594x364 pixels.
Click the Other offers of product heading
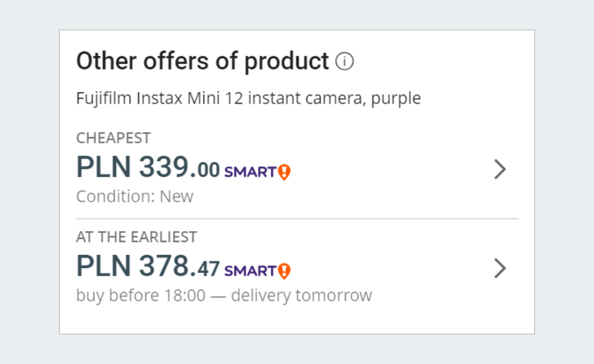tap(202, 61)
